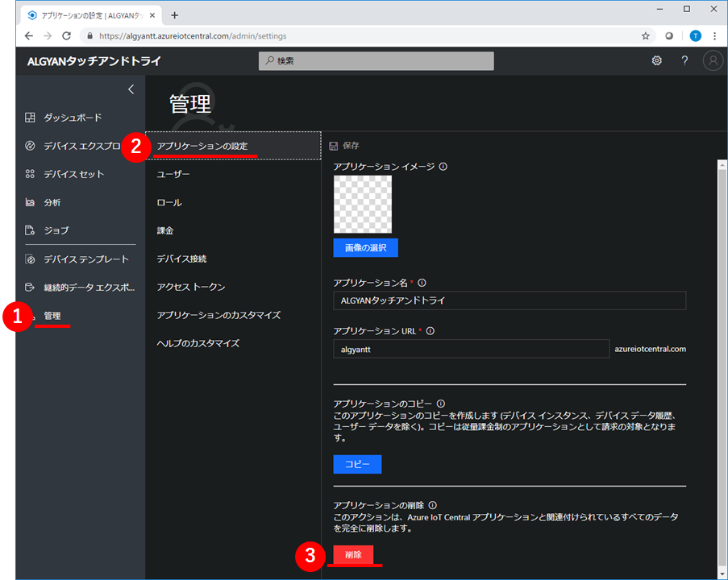Edit the algyantt URL field
Image resolution: width=728 pixels, height=580 pixels.
pos(472,349)
